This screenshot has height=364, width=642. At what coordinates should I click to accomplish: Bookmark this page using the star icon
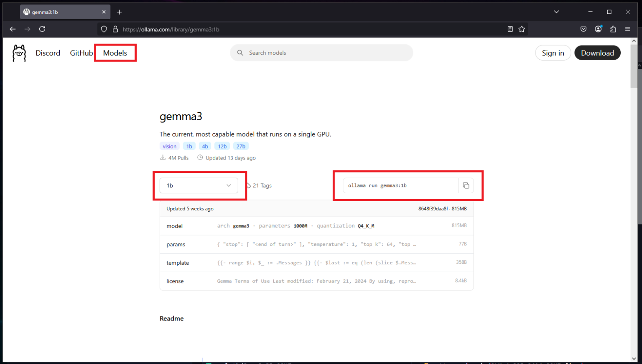522,29
